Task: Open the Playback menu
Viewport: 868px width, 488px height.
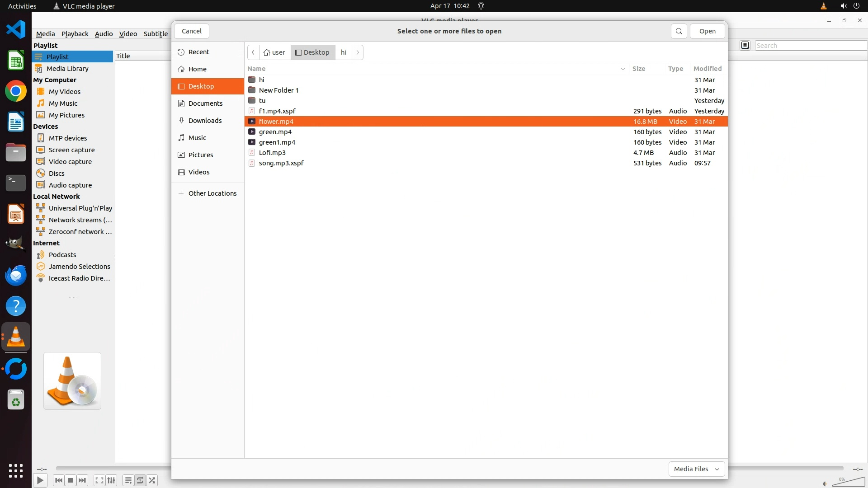Action: coord(75,34)
